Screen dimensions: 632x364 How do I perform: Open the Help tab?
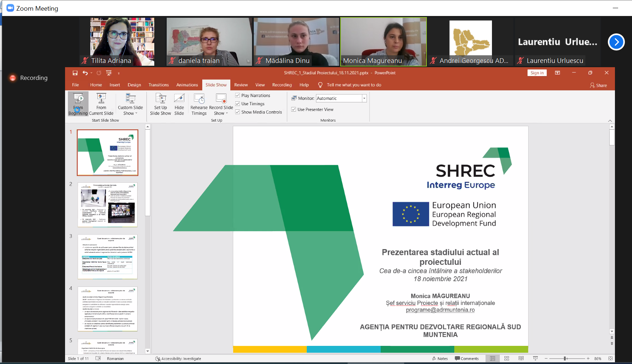(304, 85)
